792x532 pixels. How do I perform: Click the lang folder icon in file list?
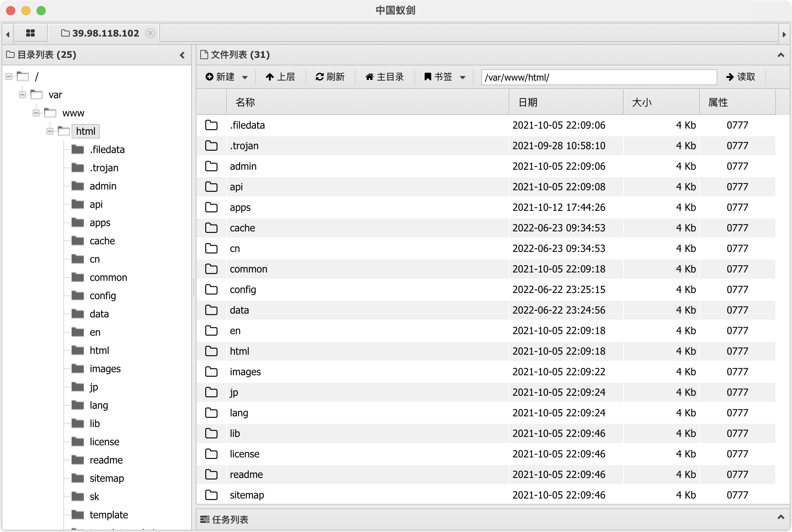click(211, 413)
